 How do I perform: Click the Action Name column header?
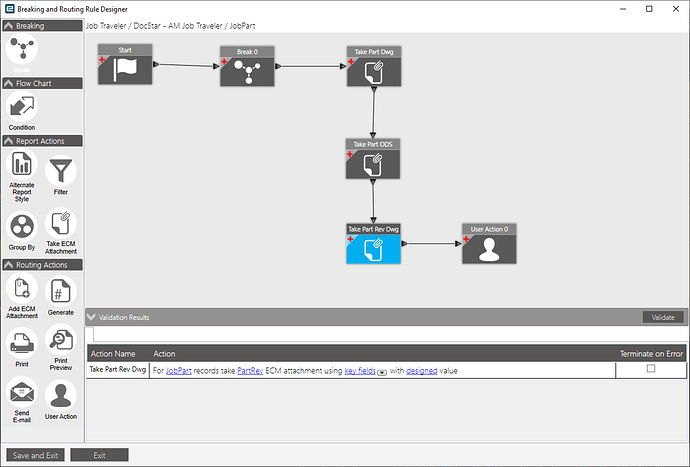coord(113,354)
